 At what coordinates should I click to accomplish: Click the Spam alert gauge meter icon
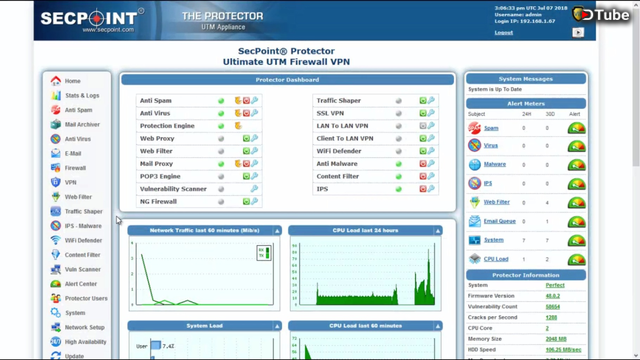coord(576,128)
